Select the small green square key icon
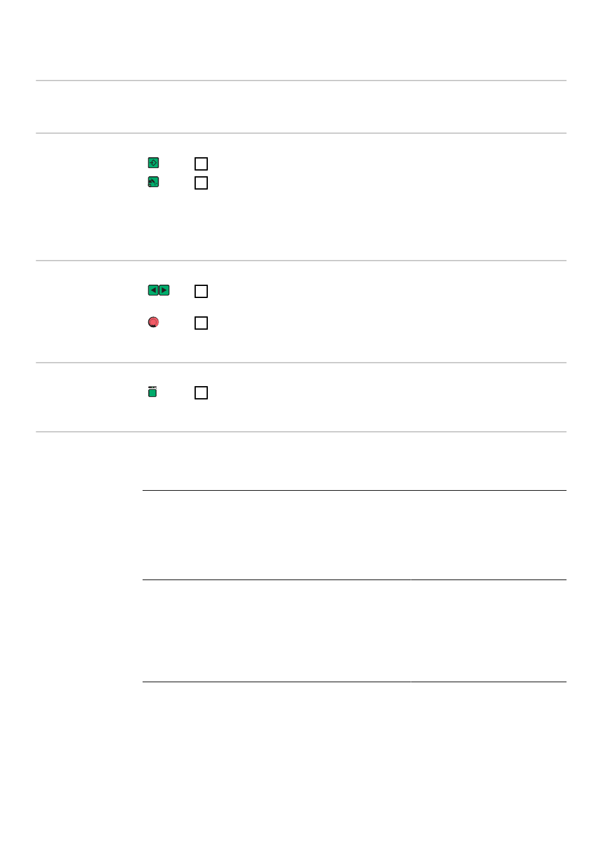 [153, 392]
